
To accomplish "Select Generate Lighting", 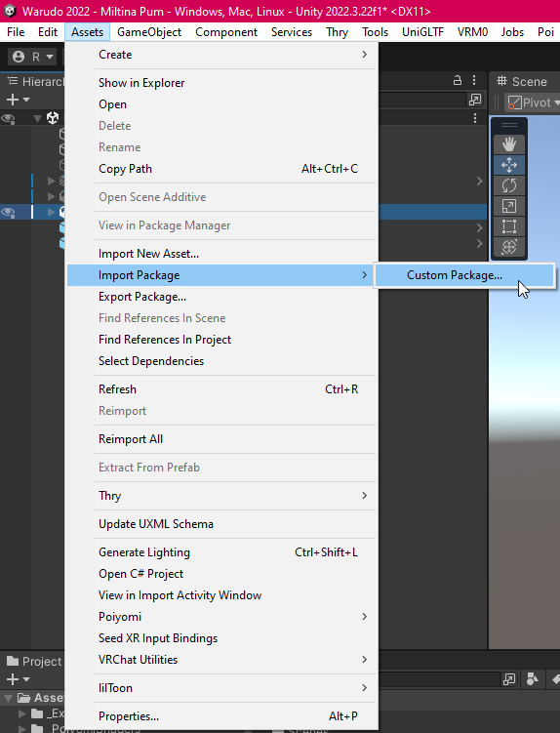I will 221,552.
